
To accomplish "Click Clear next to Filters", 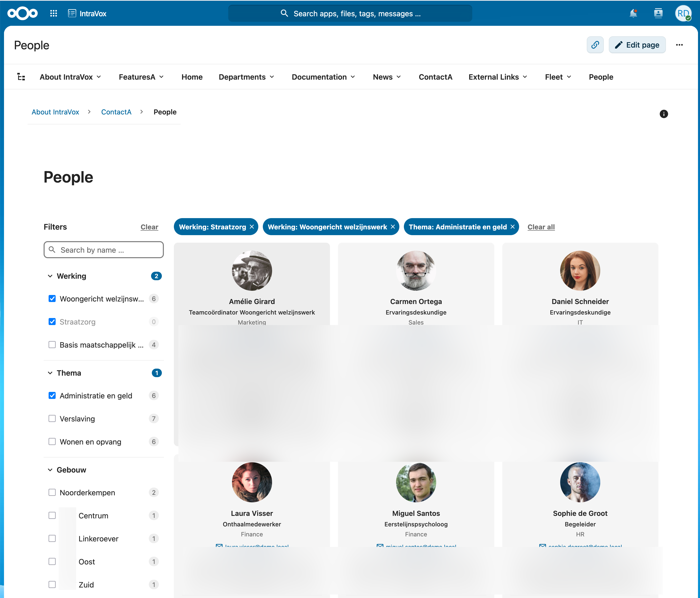I will pyautogui.click(x=149, y=227).
